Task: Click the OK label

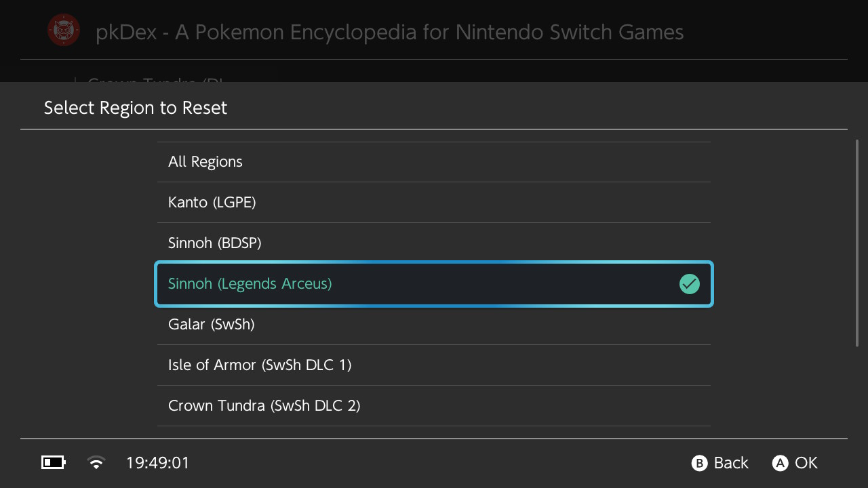Action: point(806,463)
